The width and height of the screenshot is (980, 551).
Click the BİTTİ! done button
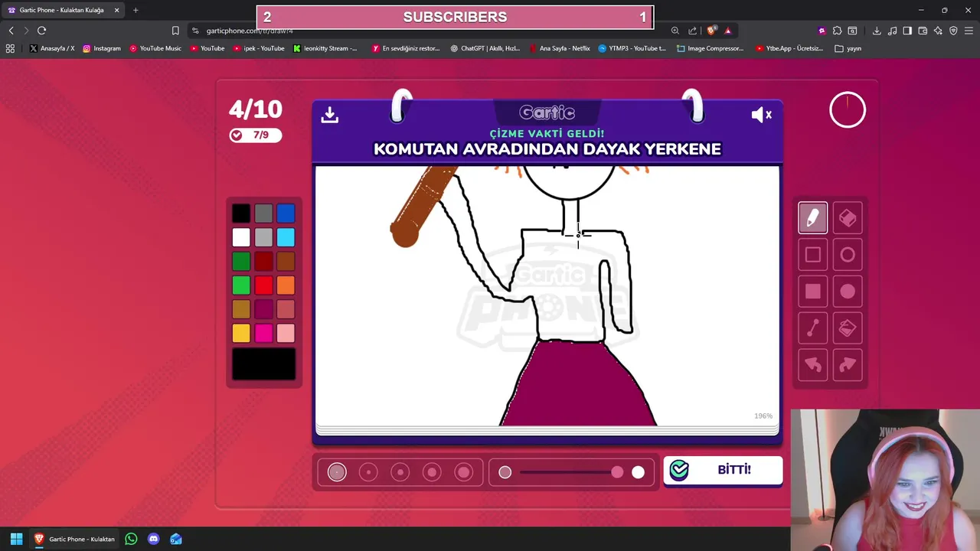pyautogui.click(x=723, y=470)
